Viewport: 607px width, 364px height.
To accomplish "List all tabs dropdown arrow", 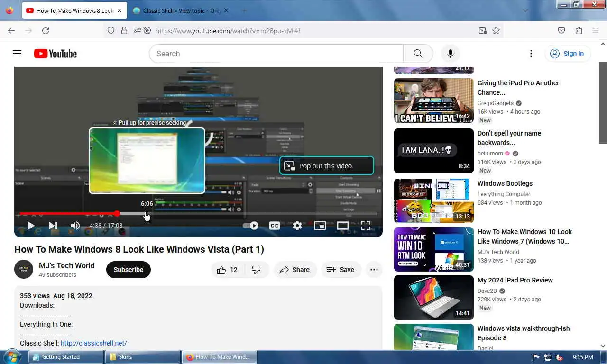I will [525, 10].
